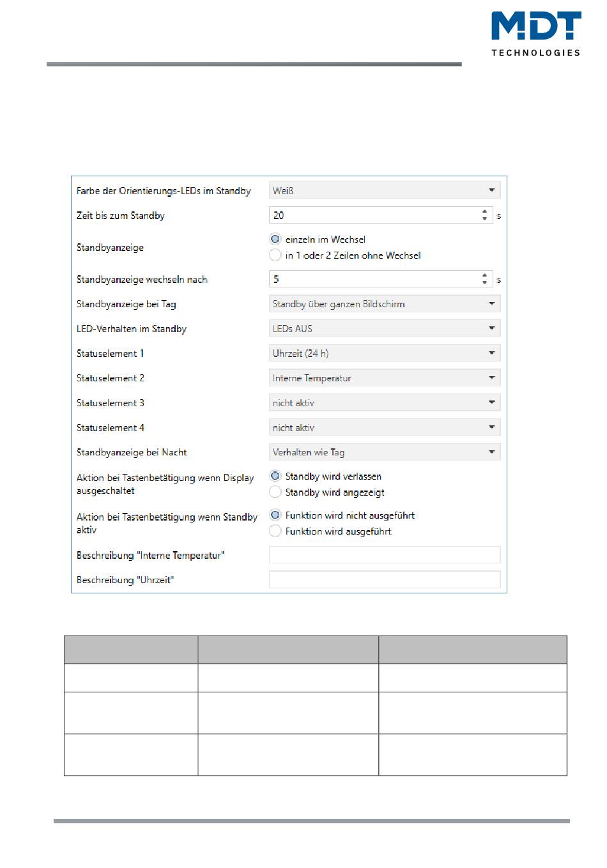Select 'Funktion wird ausgeführt' radio option
The height and width of the screenshot is (868, 607).
[275, 531]
